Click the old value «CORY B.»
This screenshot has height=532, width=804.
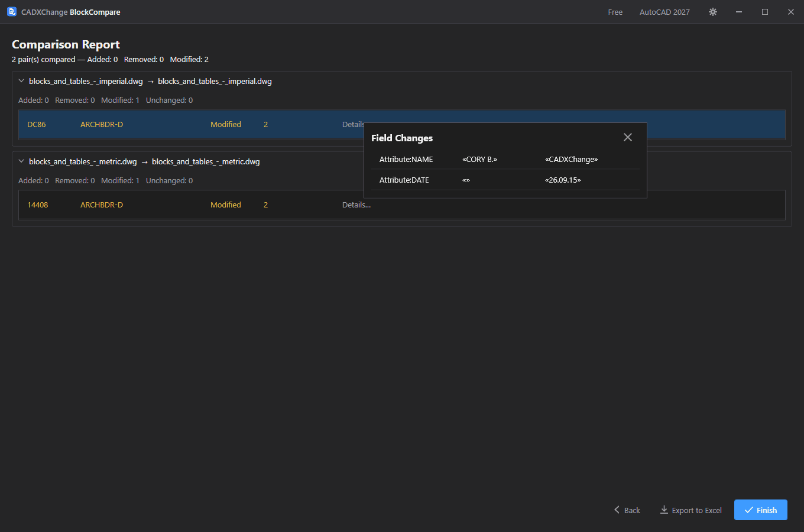(x=480, y=159)
